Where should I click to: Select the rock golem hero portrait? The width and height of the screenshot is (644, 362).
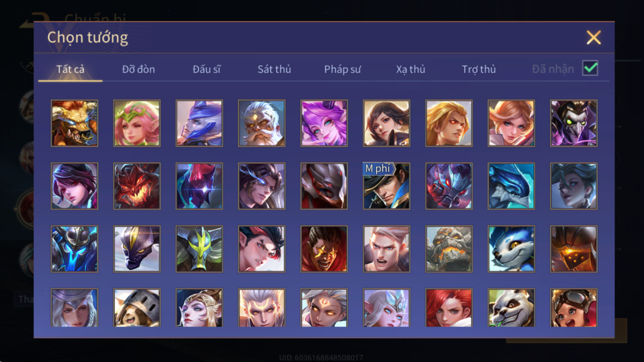tap(449, 249)
